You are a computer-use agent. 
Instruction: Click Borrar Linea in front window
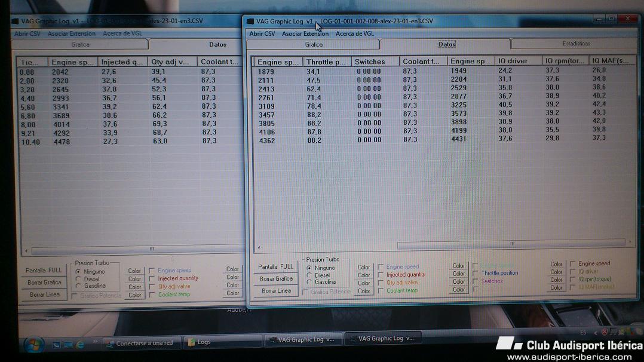tap(275, 290)
